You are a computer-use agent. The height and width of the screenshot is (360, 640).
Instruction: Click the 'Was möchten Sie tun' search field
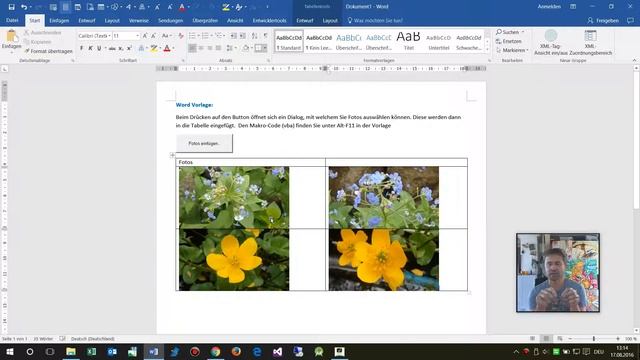tap(376, 20)
